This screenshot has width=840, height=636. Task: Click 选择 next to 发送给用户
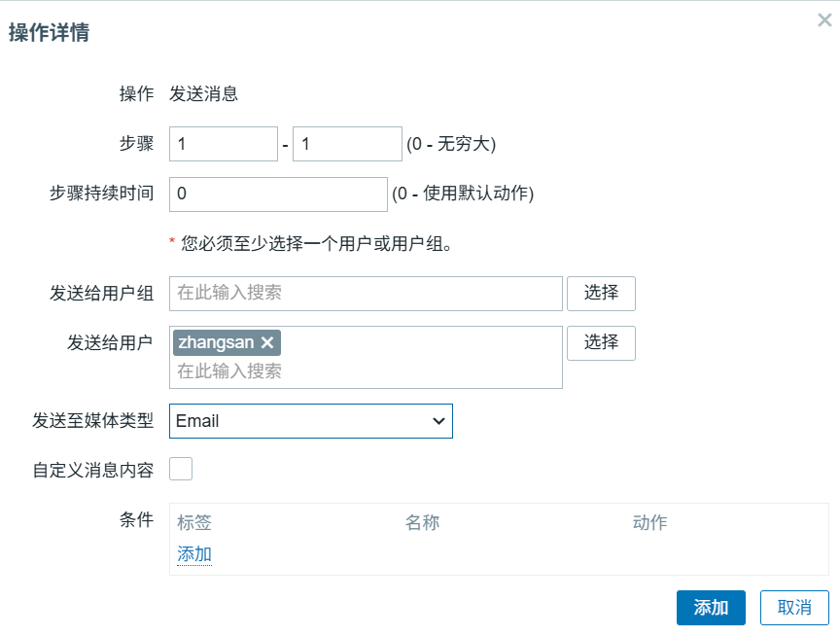pyautogui.click(x=601, y=343)
